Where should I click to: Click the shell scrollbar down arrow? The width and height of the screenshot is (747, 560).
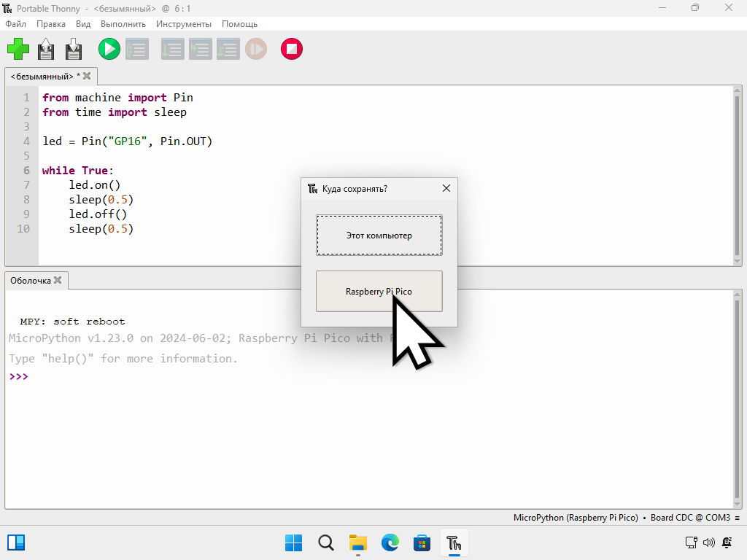737,505
